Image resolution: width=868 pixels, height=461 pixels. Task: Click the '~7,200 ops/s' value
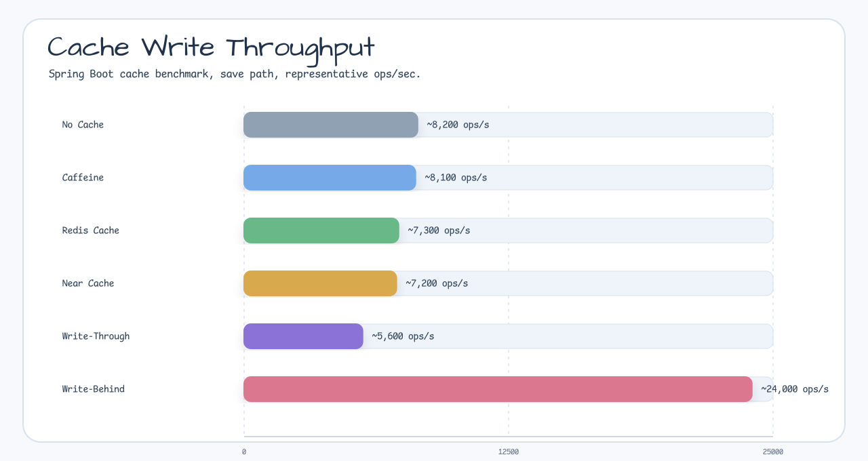437,283
